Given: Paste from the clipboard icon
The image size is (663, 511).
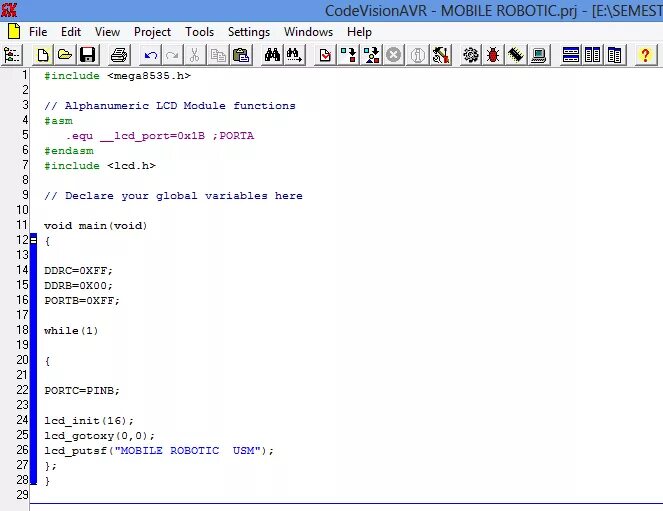Looking at the screenshot, I should [241, 55].
